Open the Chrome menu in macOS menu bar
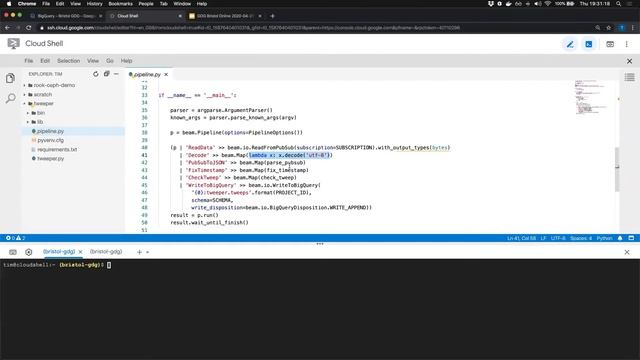Screen dimensions: 640x360 tap(27, 4)
